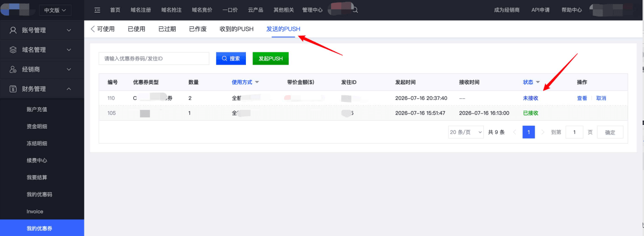This screenshot has width=644, height=236.
Task: Open the 其他相关 navigation item
Action: 284,10
